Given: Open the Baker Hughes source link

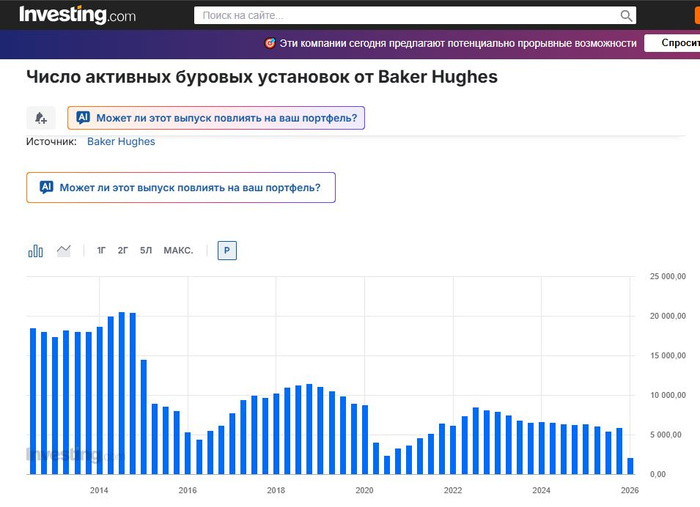Looking at the screenshot, I should pyautogui.click(x=121, y=142).
